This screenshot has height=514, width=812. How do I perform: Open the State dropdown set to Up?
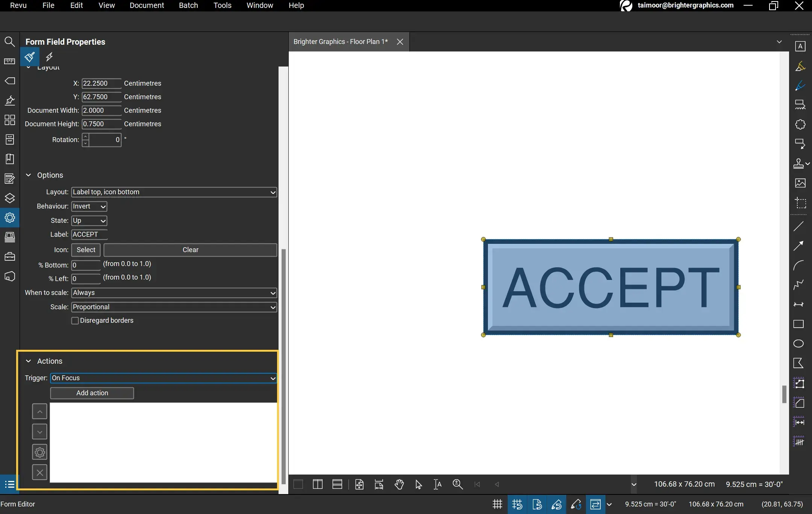(x=89, y=221)
